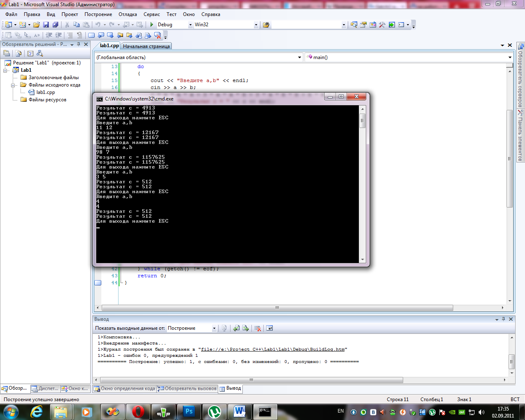Click Decrease Indent icon in text toolbar
This screenshot has height=420, width=525.
(x=49, y=35)
